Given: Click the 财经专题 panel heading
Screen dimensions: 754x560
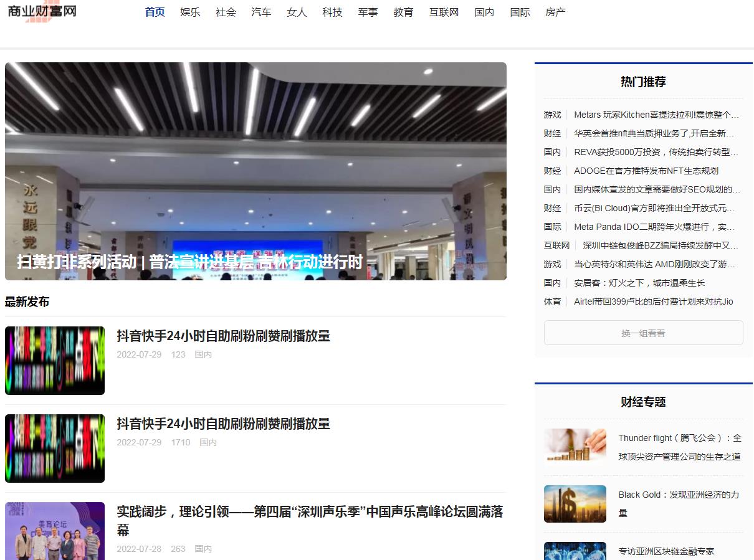Looking at the screenshot, I should pyautogui.click(x=644, y=402).
